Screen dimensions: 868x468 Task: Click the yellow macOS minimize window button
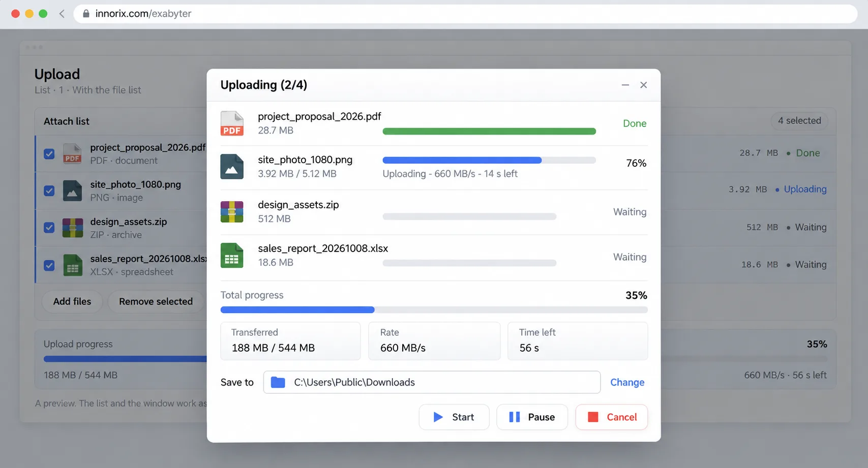[29, 14]
